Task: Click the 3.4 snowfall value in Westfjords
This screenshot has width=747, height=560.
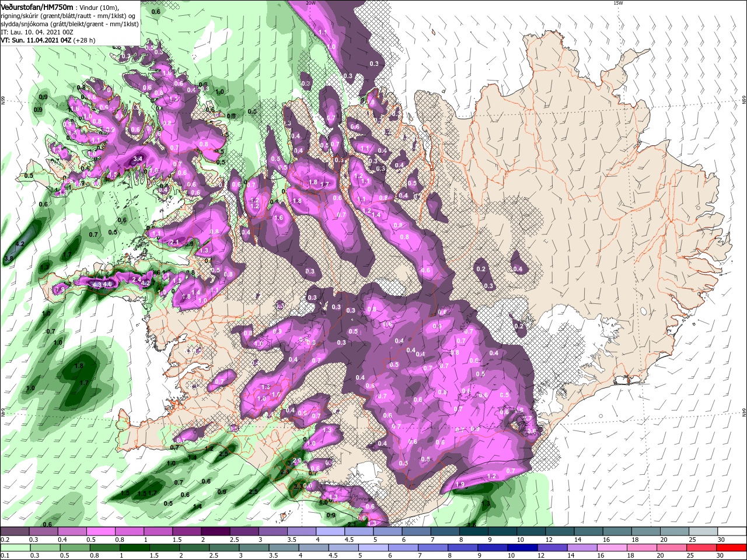Action: (138, 159)
